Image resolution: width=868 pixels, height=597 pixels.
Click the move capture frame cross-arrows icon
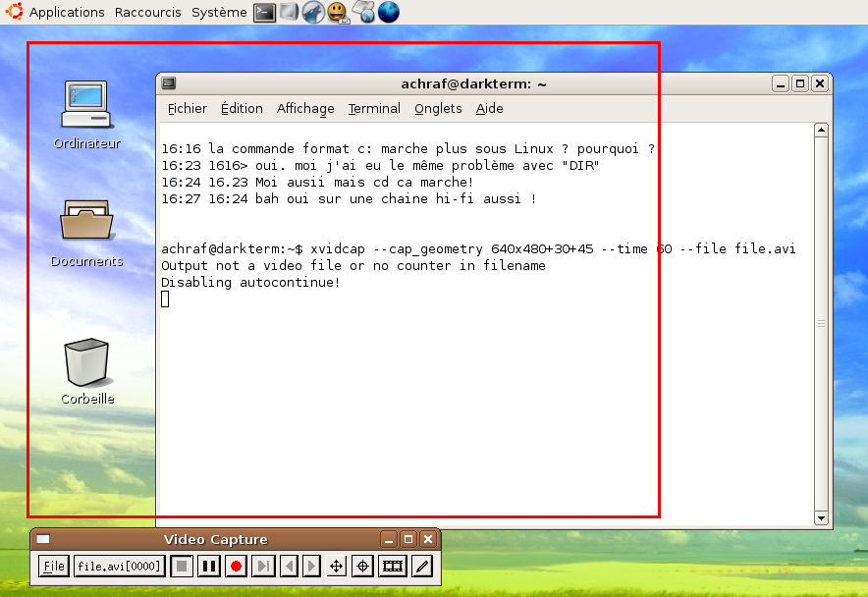(x=336, y=566)
